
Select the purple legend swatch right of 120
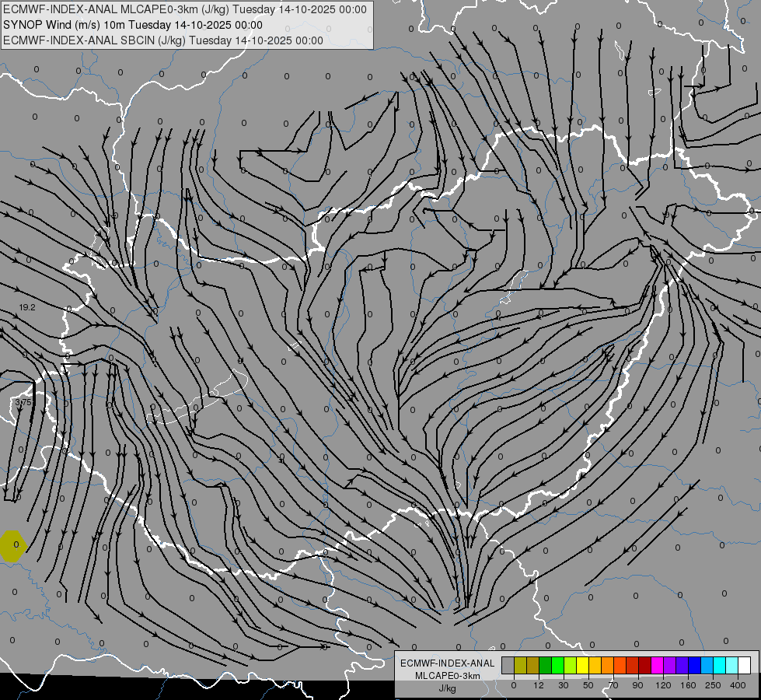click(670, 665)
